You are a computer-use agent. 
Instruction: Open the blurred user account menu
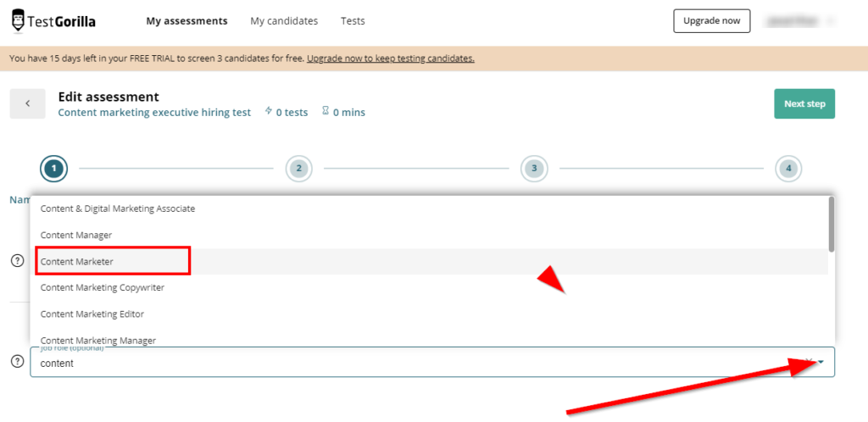point(799,21)
